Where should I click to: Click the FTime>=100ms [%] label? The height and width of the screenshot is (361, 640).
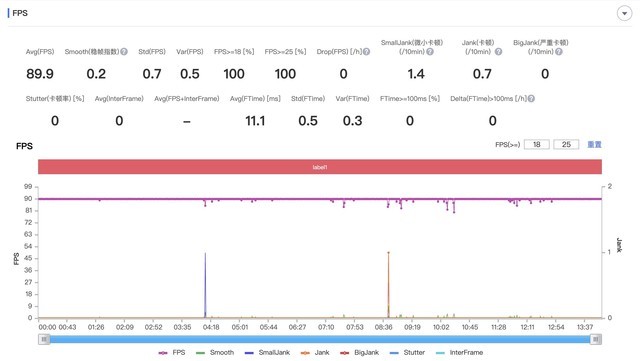coord(410,98)
